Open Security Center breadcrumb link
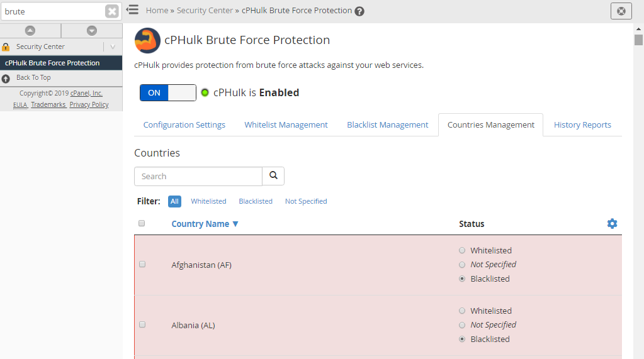 205,11
